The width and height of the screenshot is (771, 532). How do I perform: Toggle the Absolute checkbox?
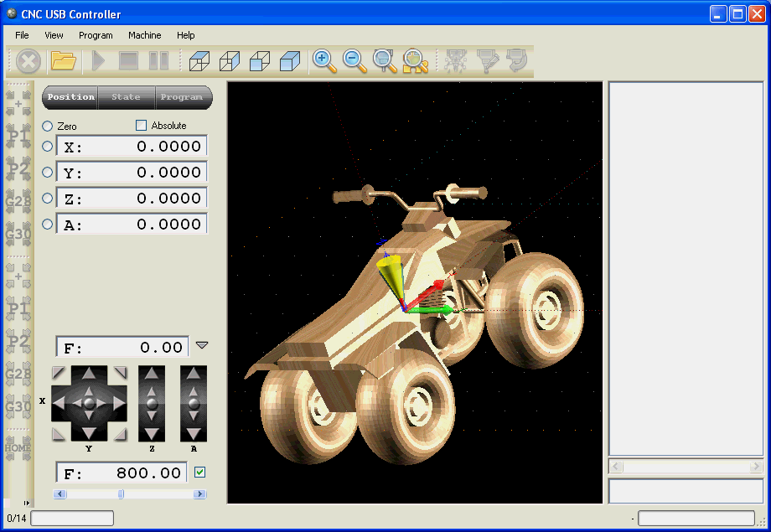(x=141, y=126)
